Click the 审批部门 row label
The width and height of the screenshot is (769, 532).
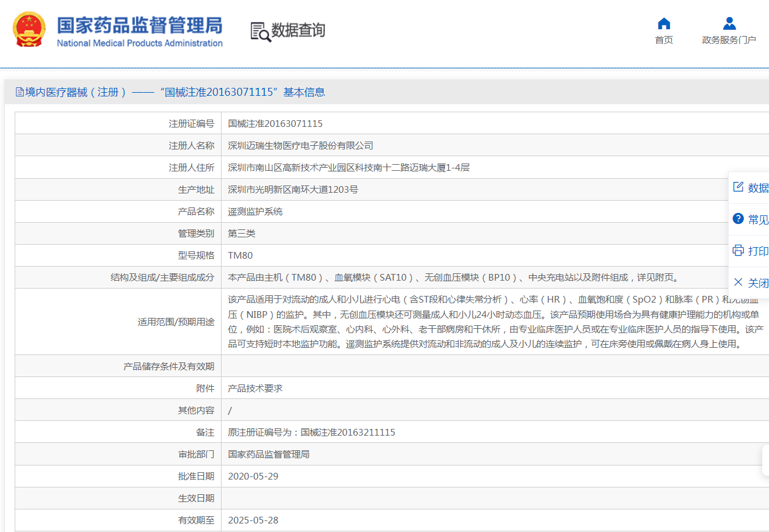(196, 454)
